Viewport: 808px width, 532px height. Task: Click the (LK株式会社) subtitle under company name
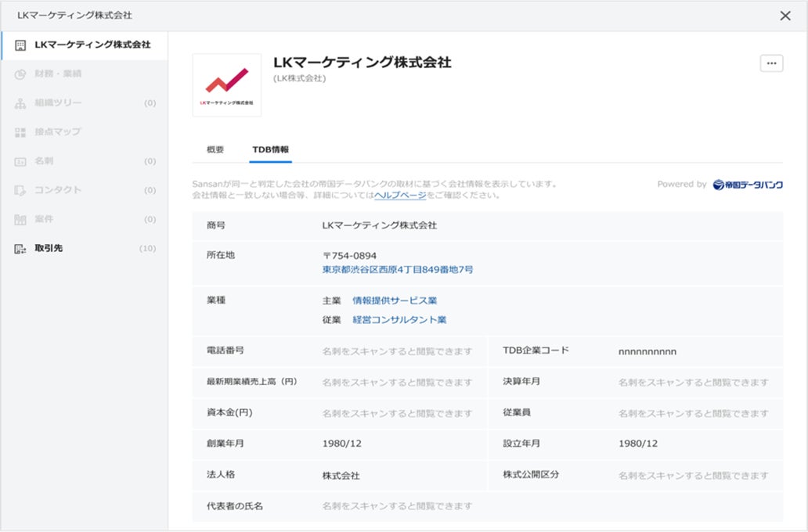pos(299,78)
